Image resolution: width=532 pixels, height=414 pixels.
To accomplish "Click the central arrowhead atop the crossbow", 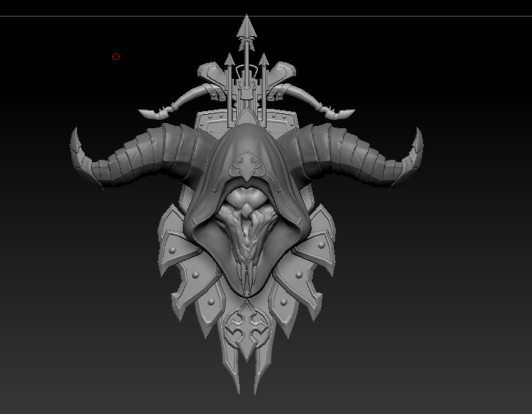I will [x=247, y=27].
